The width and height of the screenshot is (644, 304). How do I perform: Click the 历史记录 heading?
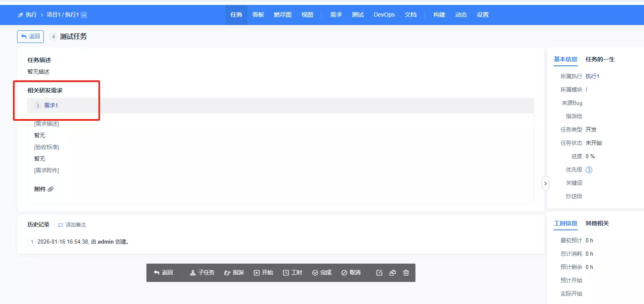38,225
